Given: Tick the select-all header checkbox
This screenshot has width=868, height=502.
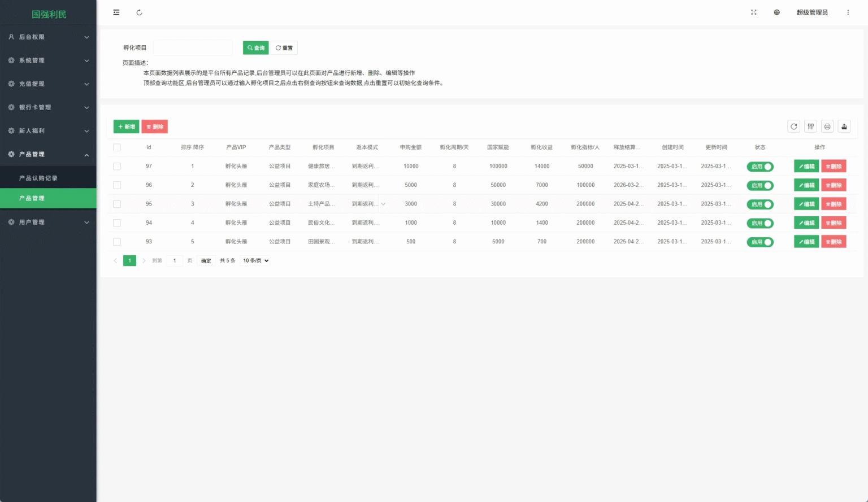Looking at the screenshot, I should [117, 147].
